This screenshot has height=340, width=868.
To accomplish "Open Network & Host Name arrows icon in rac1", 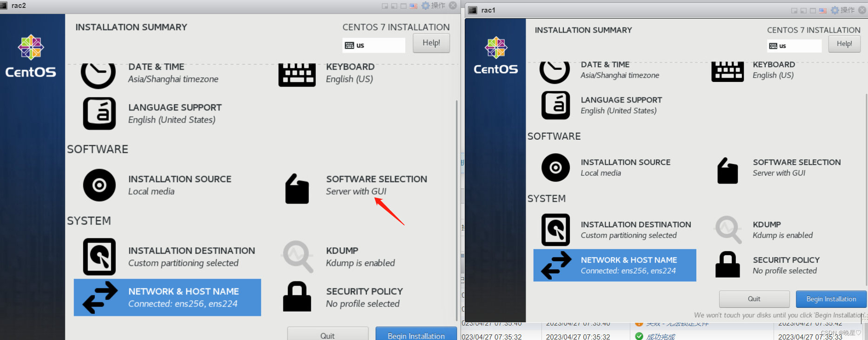I will tap(556, 265).
